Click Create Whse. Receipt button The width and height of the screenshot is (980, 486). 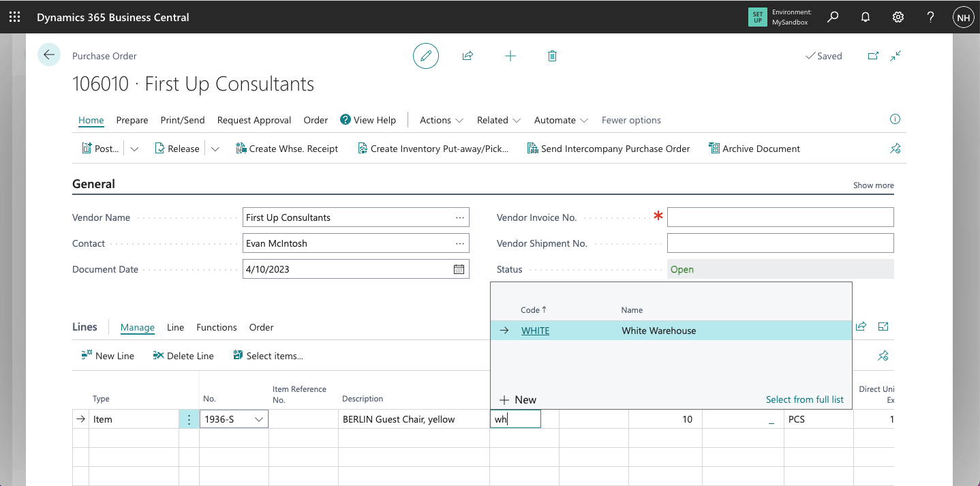tap(287, 149)
